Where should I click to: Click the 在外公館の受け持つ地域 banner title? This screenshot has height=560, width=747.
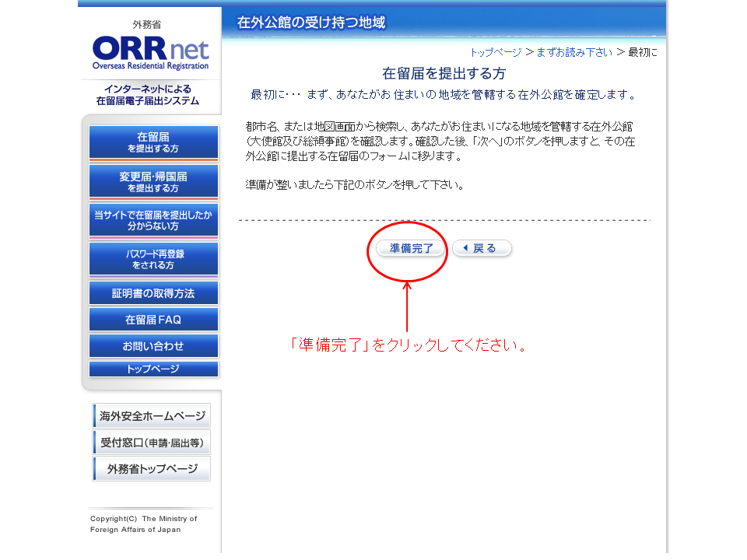pos(311,23)
